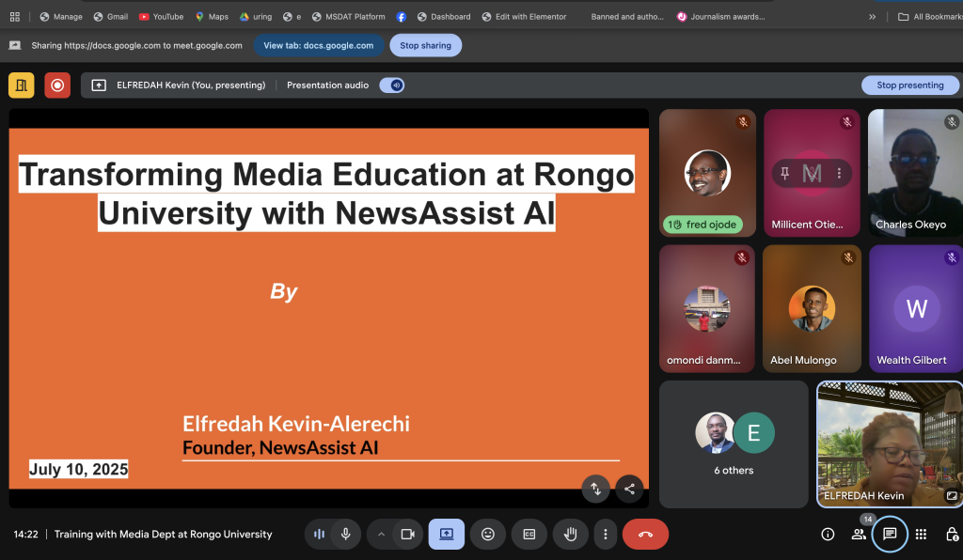The height and width of the screenshot is (560, 963).
Task: Select Abel Mulongo's video tile
Action: 812,308
